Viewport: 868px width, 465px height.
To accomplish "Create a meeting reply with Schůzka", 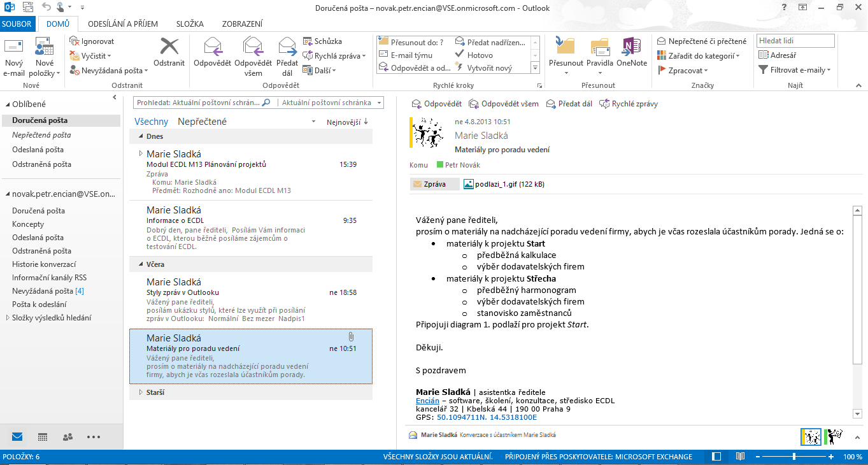I will tap(323, 41).
